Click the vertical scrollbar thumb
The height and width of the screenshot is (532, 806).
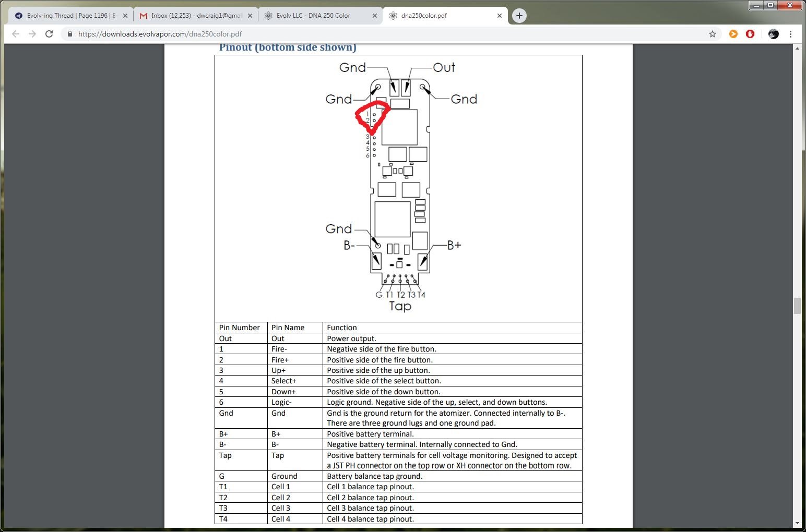797,306
